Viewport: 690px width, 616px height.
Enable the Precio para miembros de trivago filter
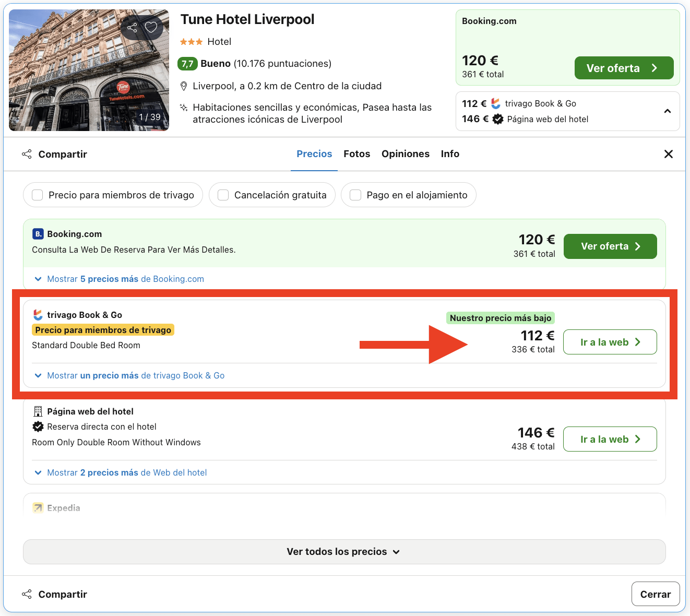coord(37,195)
